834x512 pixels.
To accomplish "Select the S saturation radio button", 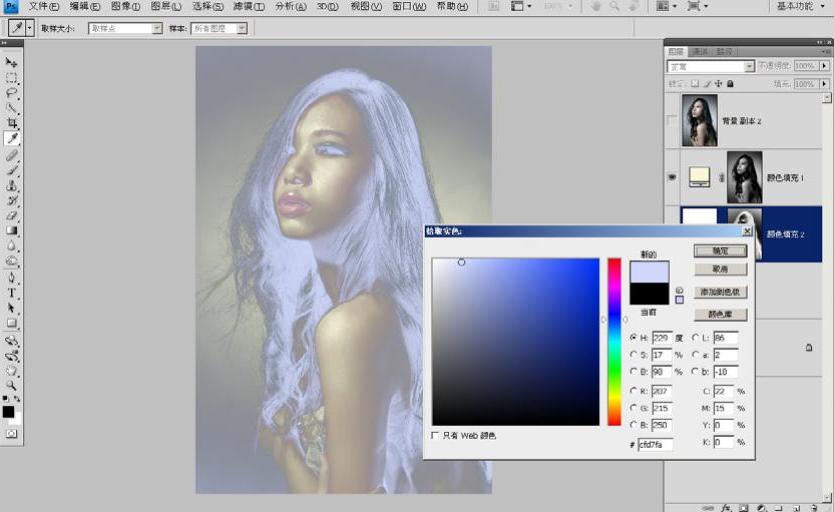I will point(633,355).
